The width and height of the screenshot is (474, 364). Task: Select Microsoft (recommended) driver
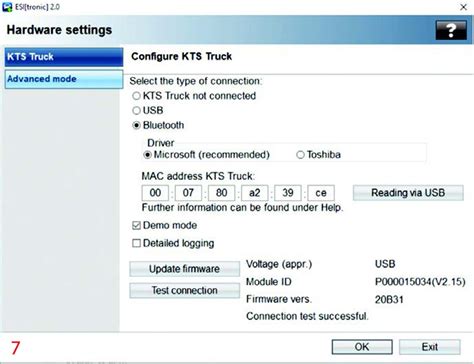147,155
